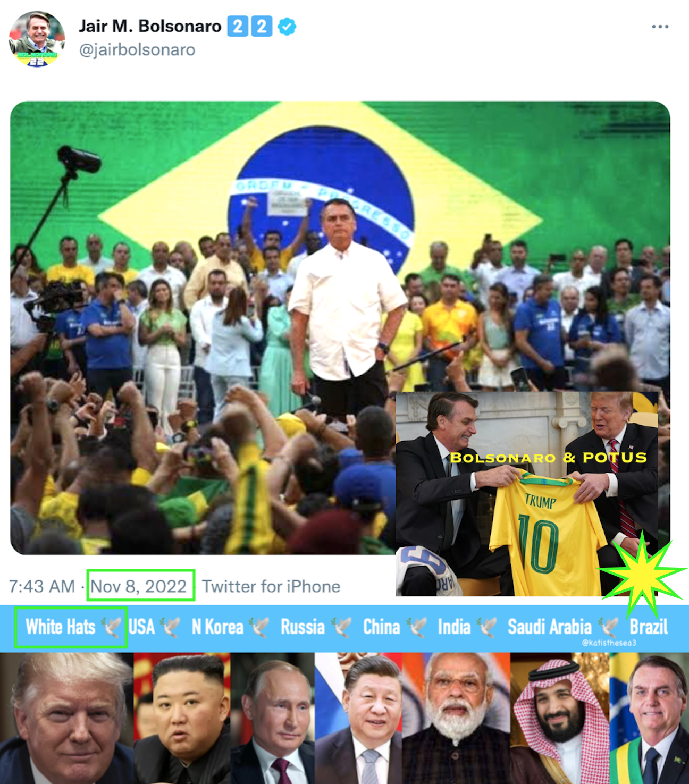Open the Bolsonaro & POTUS jersey inset photo
The height and width of the screenshot is (784, 689).
(527, 494)
